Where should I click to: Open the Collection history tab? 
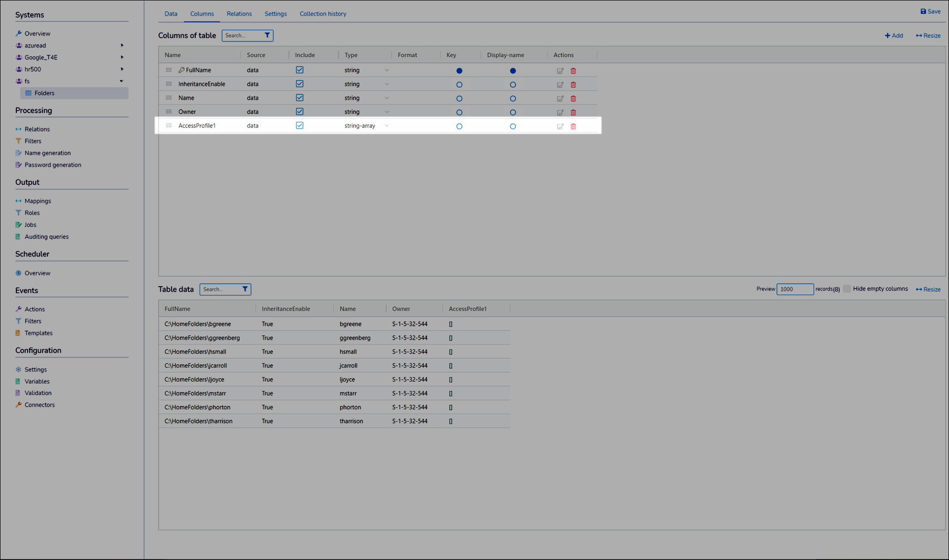323,14
